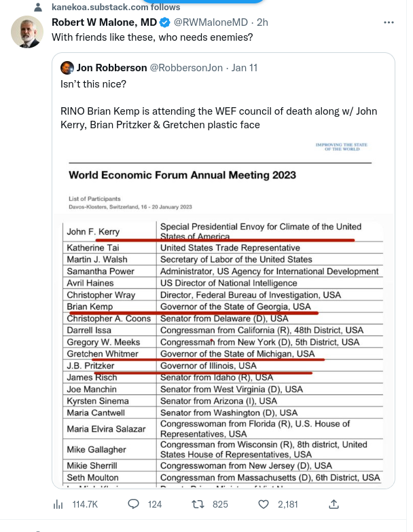
Task: Click the 2,181 likes count
Action: (x=287, y=504)
